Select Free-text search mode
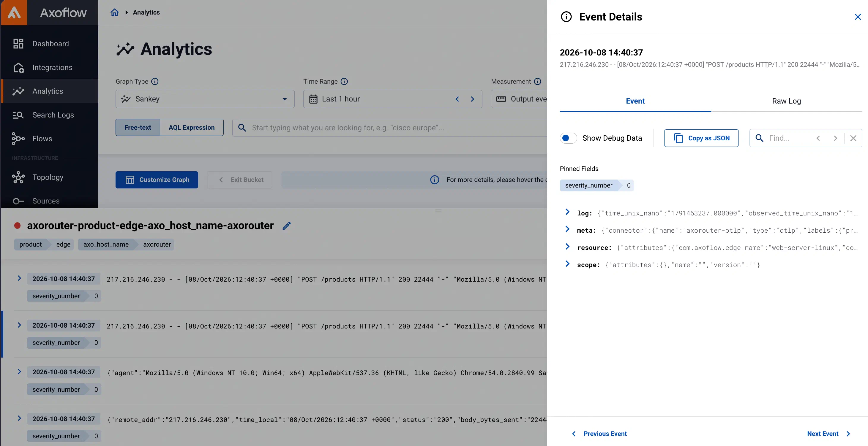 pyautogui.click(x=138, y=127)
